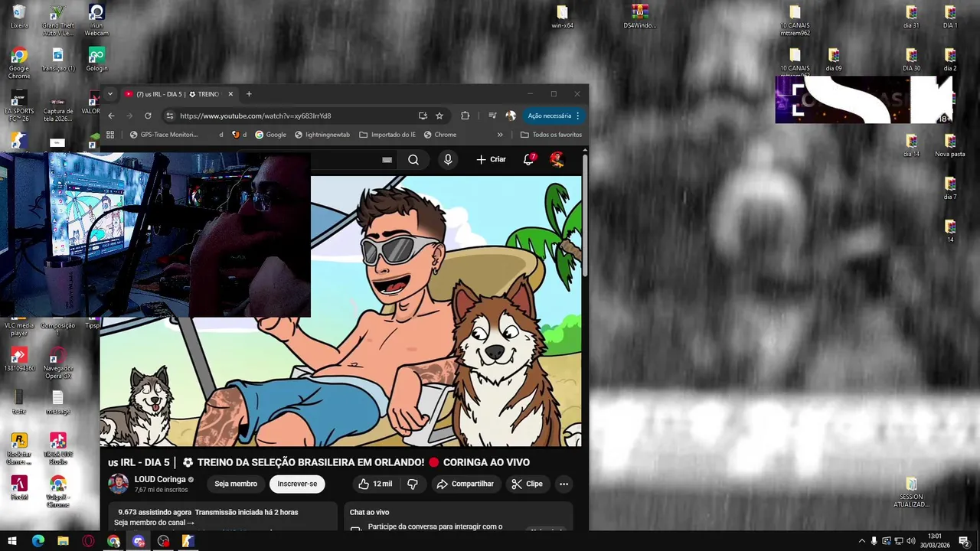Open the Google bookmark

pyautogui.click(x=271, y=135)
